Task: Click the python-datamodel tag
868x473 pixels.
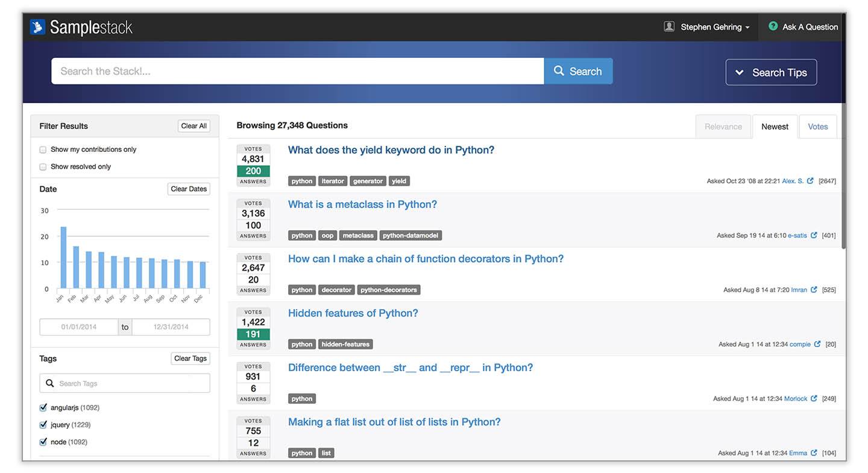Action: coord(411,236)
